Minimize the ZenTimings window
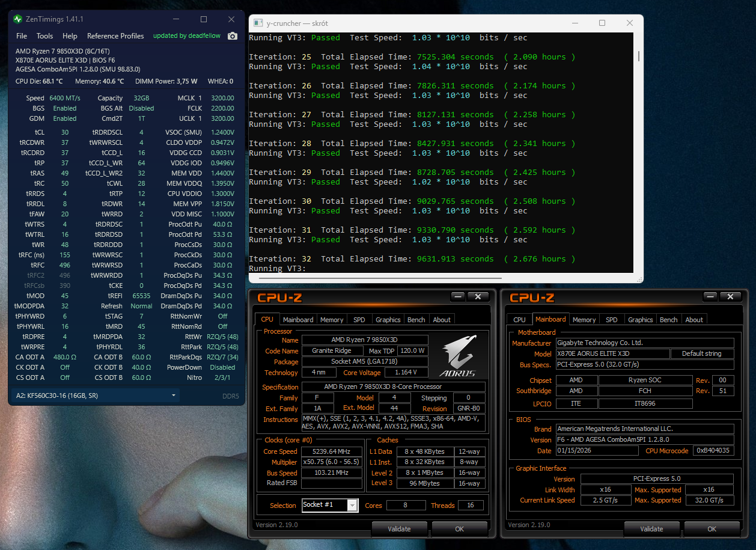 tap(176, 19)
